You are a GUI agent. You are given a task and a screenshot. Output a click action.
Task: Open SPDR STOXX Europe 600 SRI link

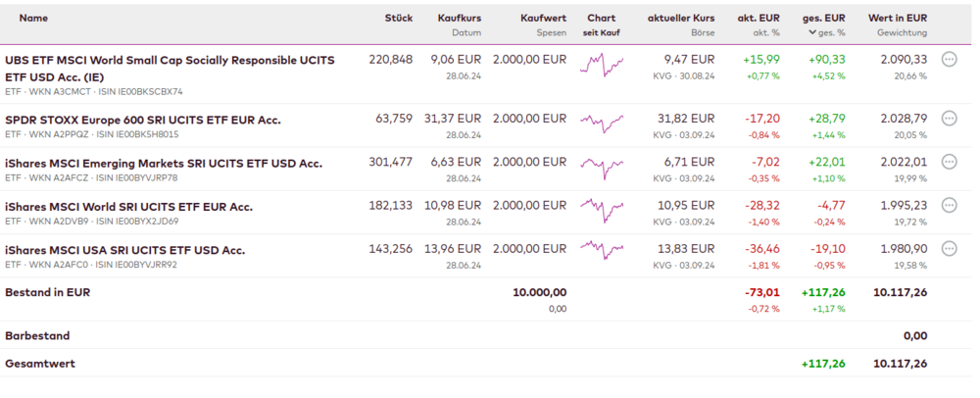pyautogui.click(x=143, y=120)
